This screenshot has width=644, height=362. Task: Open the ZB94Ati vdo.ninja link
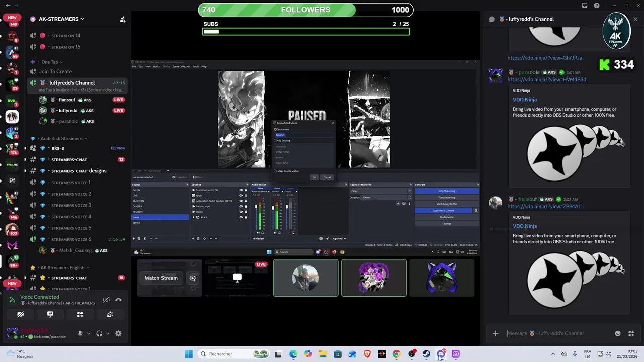click(x=544, y=206)
